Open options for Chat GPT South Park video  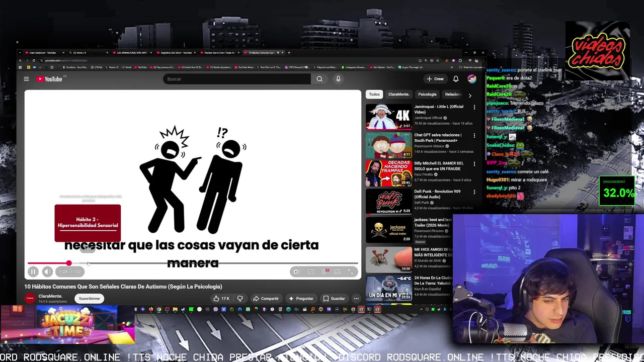tap(474, 135)
